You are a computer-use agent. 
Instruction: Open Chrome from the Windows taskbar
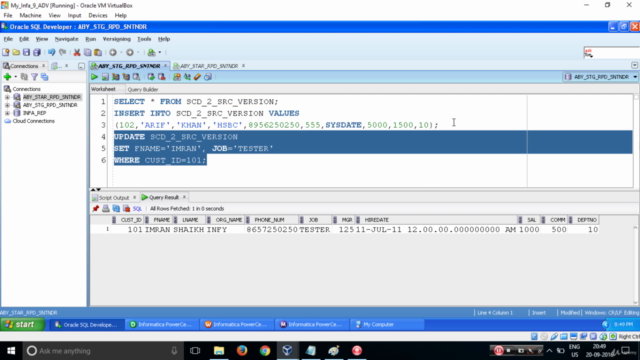coord(265,351)
